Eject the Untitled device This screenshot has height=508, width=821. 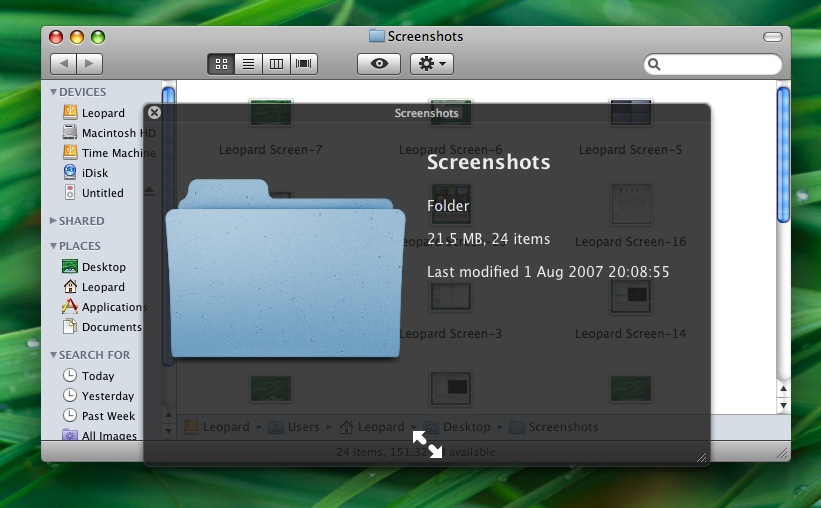(149, 192)
